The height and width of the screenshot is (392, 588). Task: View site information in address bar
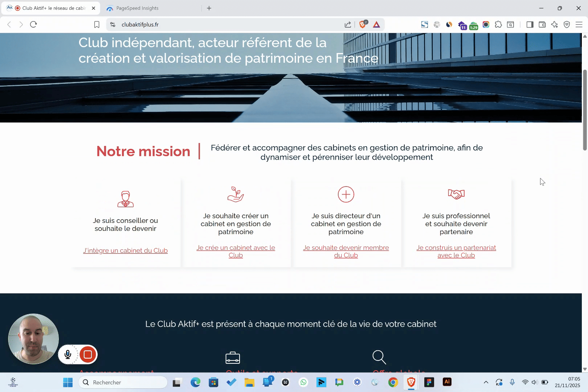pyautogui.click(x=113, y=24)
